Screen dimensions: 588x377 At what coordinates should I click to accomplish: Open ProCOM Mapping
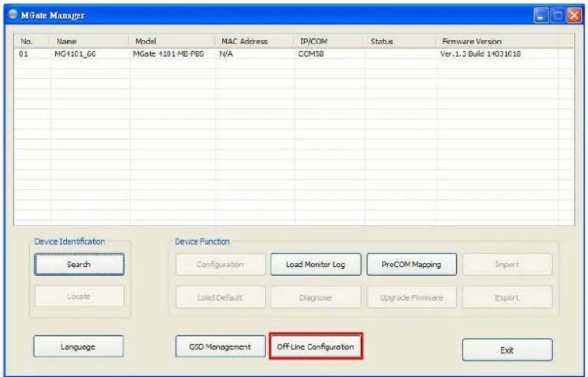pos(412,265)
